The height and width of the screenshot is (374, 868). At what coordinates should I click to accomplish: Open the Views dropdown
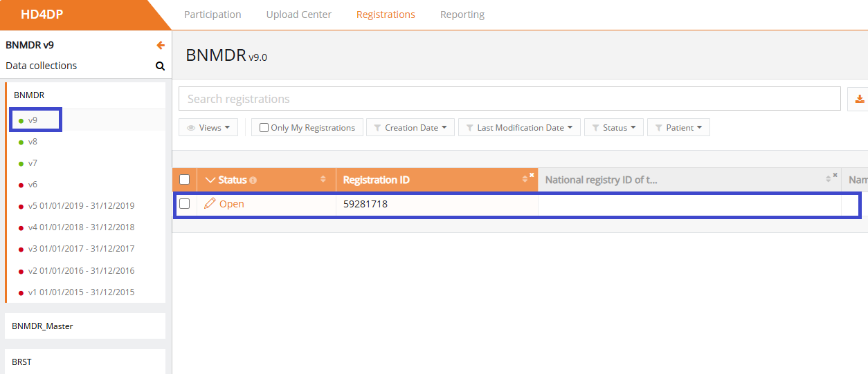(208, 128)
